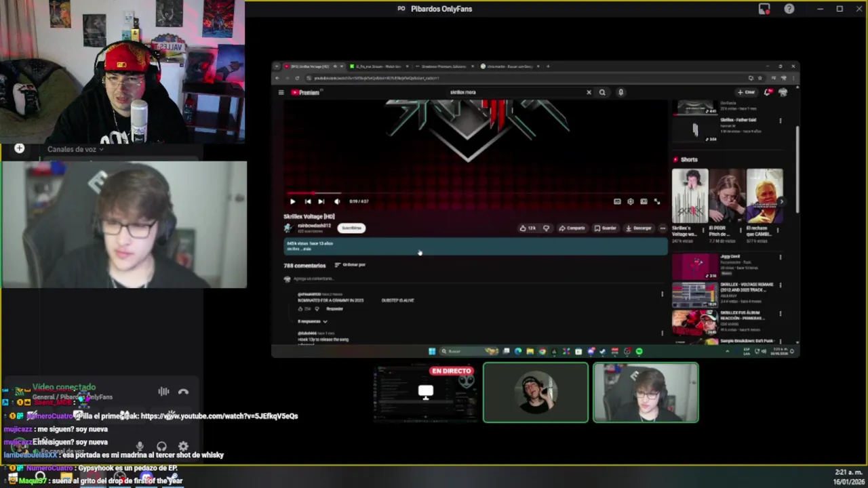Screen dimensions: 868x488
Task: Mute the video player volume
Action: click(337, 201)
